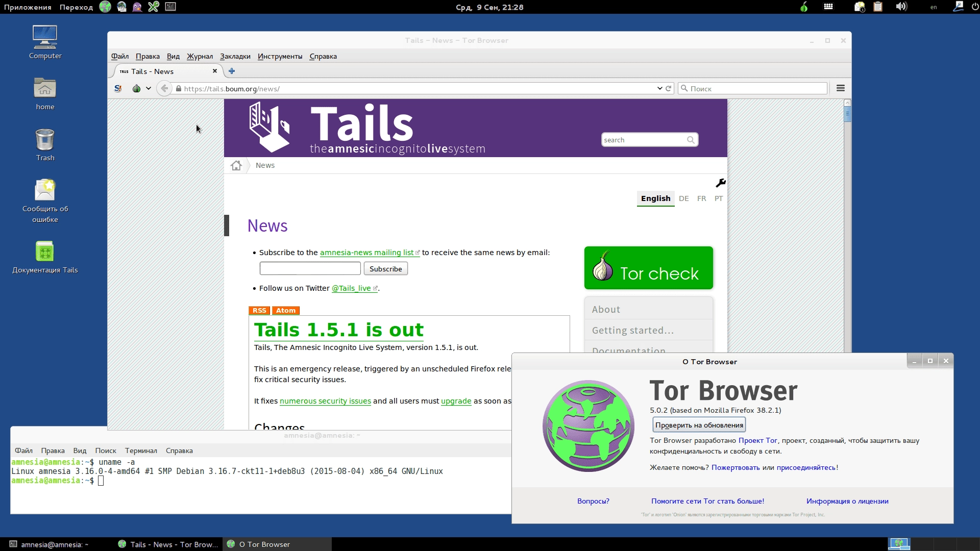Image resolution: width=980 pixels, height=551 pixels.
Task: Open the Trash desktop icon
Action: pyautogui.click(x=45, y=145)
